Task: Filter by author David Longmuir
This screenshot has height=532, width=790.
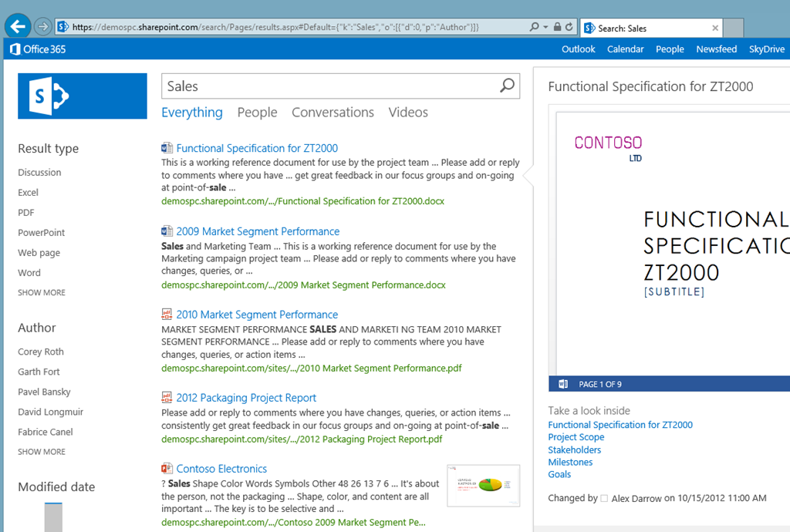Action: tap(51, 412)
